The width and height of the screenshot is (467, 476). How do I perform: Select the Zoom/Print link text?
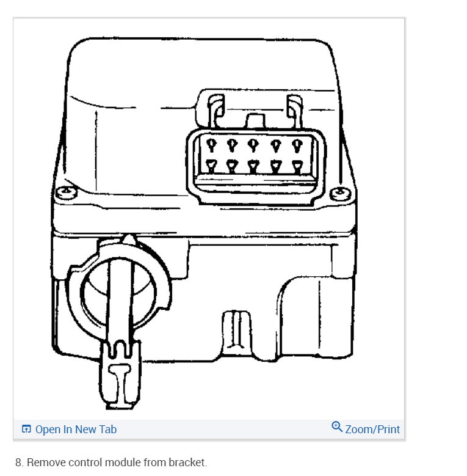pos(372,429)
